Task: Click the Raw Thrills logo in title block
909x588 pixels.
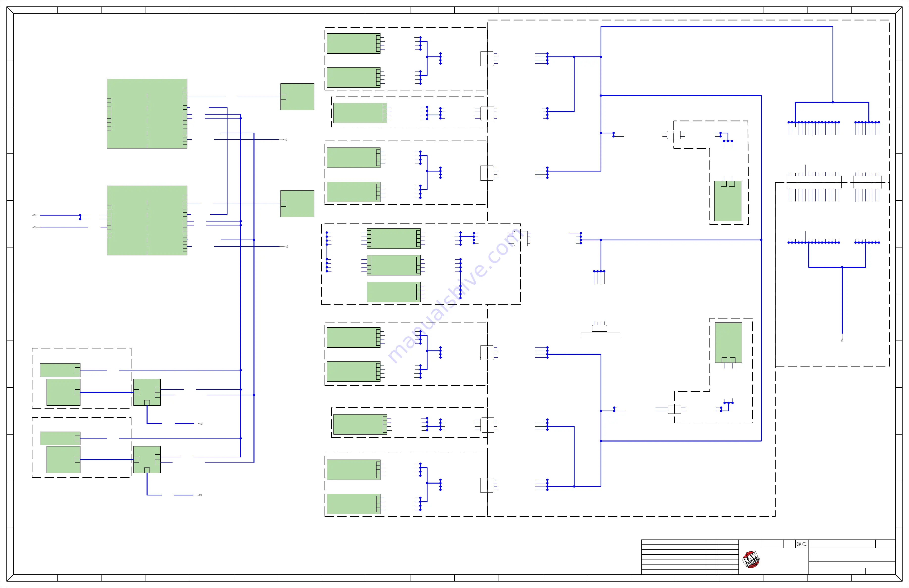Action: [x=751, y=560]
